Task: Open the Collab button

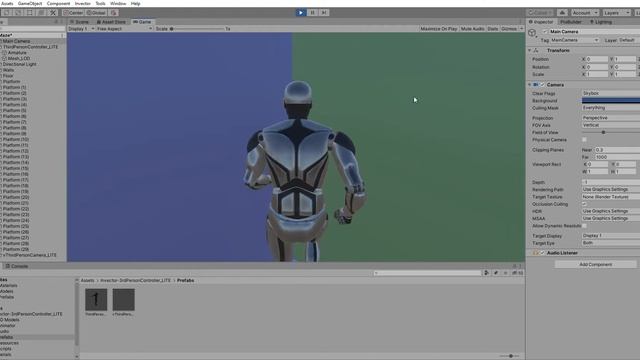Action: click(x=540, y=13)
